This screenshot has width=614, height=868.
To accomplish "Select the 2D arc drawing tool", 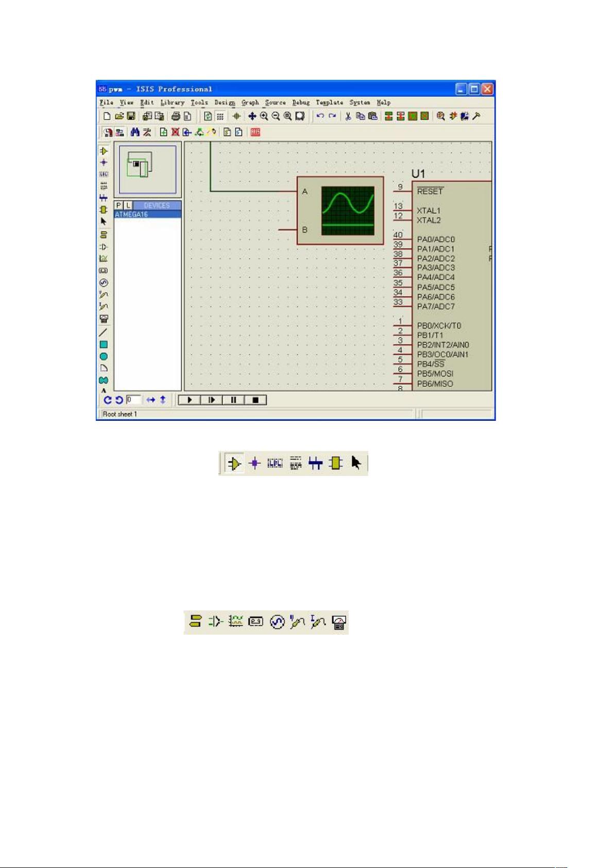I will [x=104, y=368].
